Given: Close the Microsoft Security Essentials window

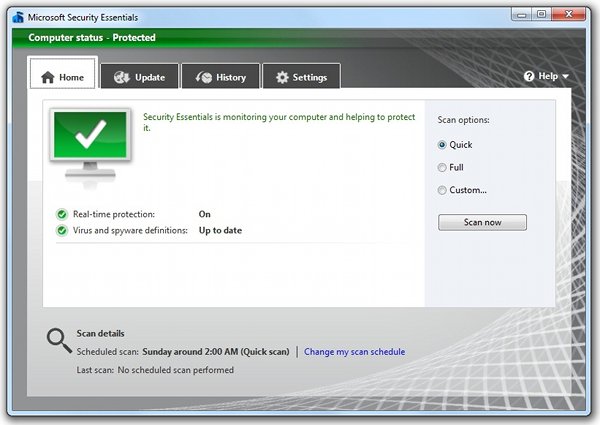Looking at the screenshot, I should pyautogui.click(x=569, y=15).
